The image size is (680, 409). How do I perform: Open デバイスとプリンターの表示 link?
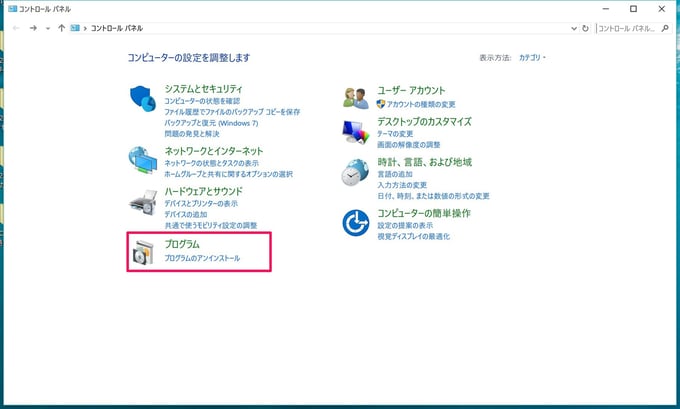[201, 204]
